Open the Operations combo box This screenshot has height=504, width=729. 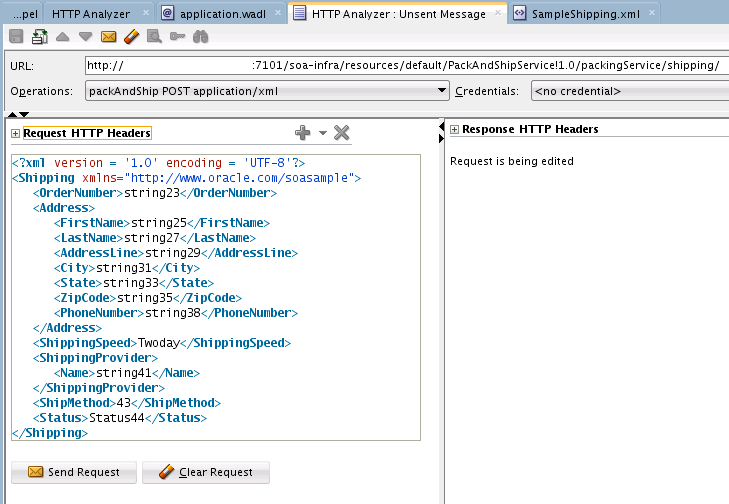[x=267, y=91]
